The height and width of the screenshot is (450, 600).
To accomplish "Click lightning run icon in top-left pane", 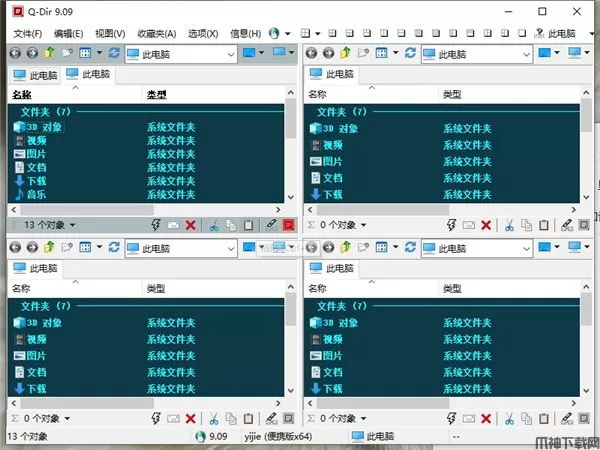I will click(156, 225).
